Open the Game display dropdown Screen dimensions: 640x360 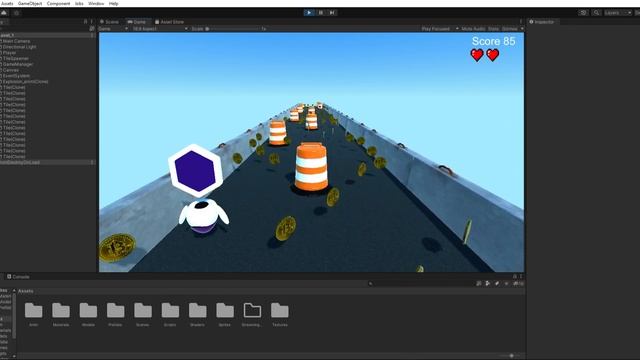click(113, 29)
